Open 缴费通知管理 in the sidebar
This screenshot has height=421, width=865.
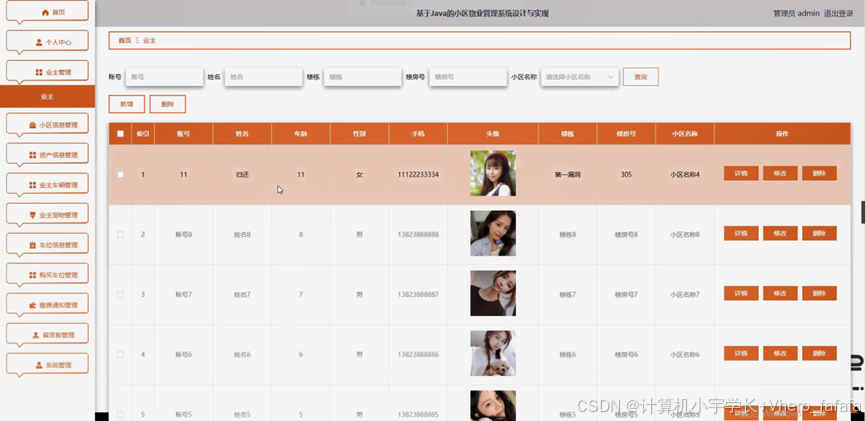pyautogui.click(x=47, y=305)
